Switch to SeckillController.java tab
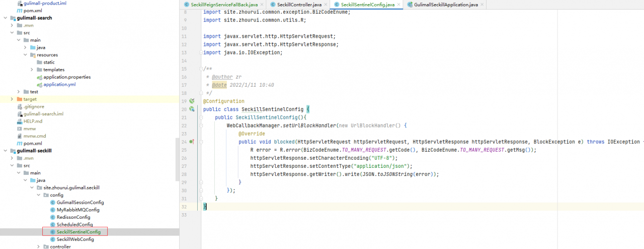The image size is (644, 249). coord(299,5)
